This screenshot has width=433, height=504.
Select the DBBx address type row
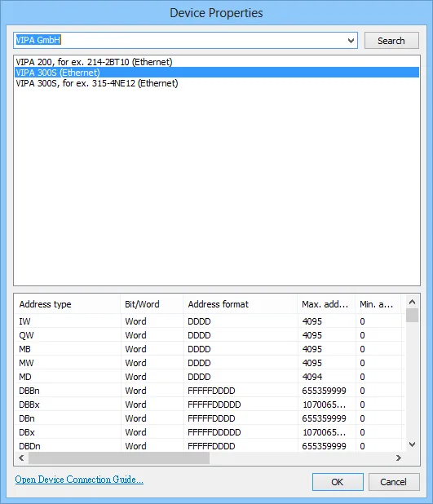(210, 405)
